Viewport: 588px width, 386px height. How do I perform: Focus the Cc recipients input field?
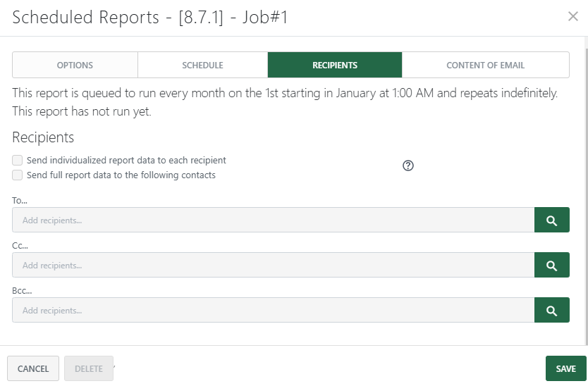coord(274,265)
